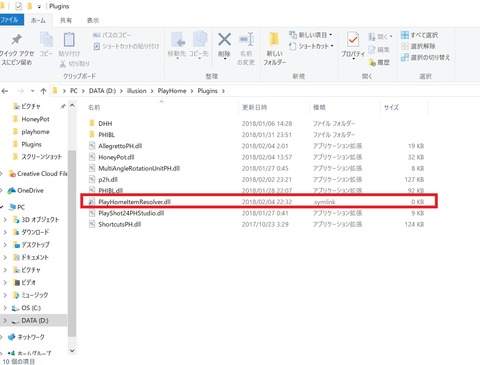
Task: Click Paste shortcut in ribbon
Action: (x=127, y=46)
